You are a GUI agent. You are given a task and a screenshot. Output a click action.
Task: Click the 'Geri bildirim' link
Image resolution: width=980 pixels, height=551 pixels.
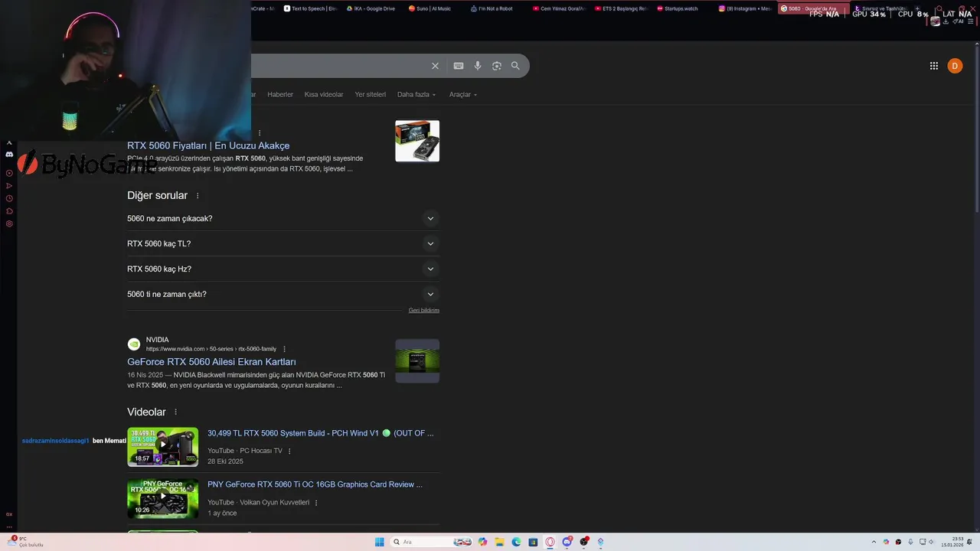point(423,310)
